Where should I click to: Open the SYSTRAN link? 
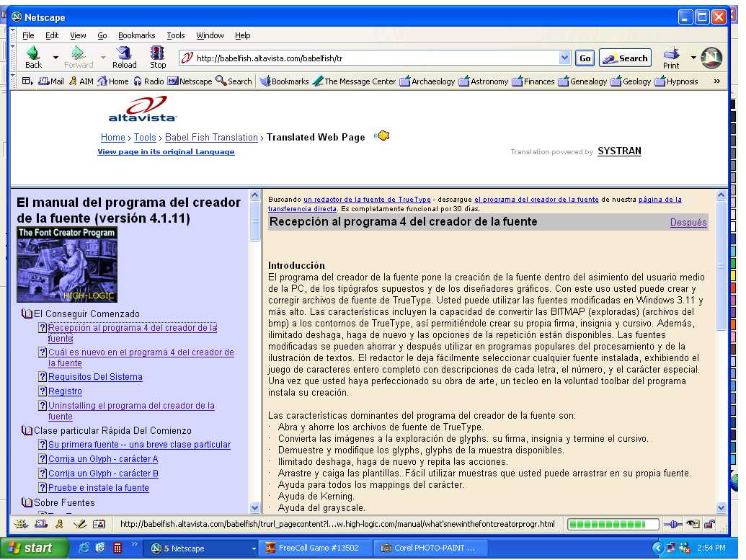tap(619, 151)
